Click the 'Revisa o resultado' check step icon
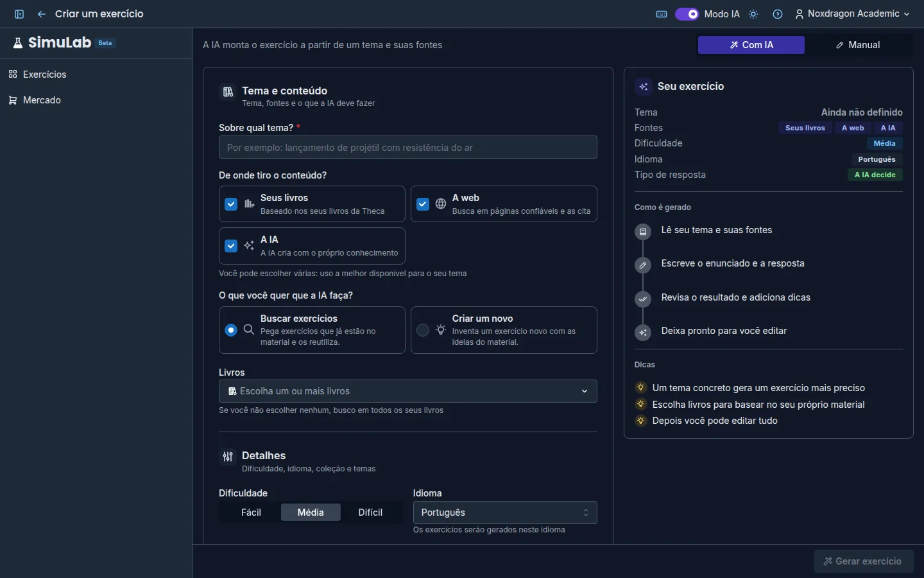The height and width of the screenshot is (578, 924). point(643,299)
